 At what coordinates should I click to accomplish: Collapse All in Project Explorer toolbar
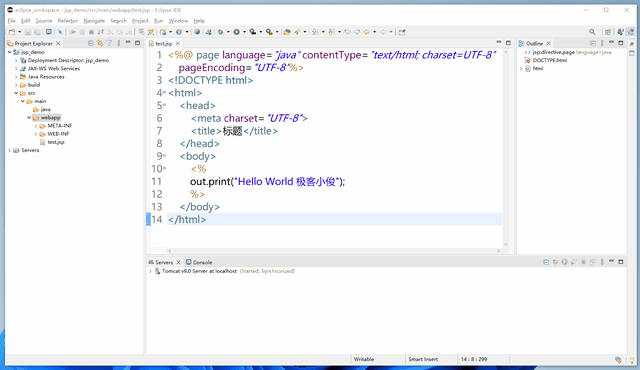pyautogui.click(x=91, y=43)
